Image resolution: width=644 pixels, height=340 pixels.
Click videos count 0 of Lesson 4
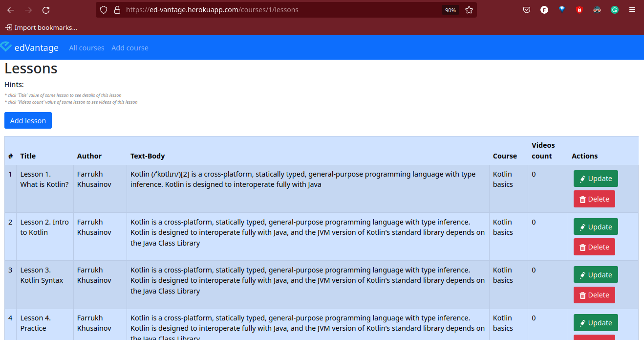click(534, 318)
